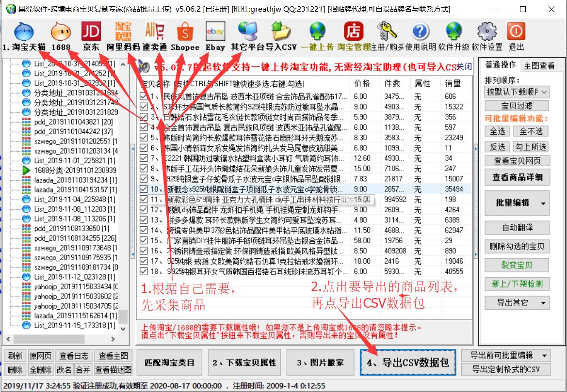Viewport: 567px width, 392px height.
Task: Open 使用说明 help icon
Action: pyautogui.click(x=420, y=31)
